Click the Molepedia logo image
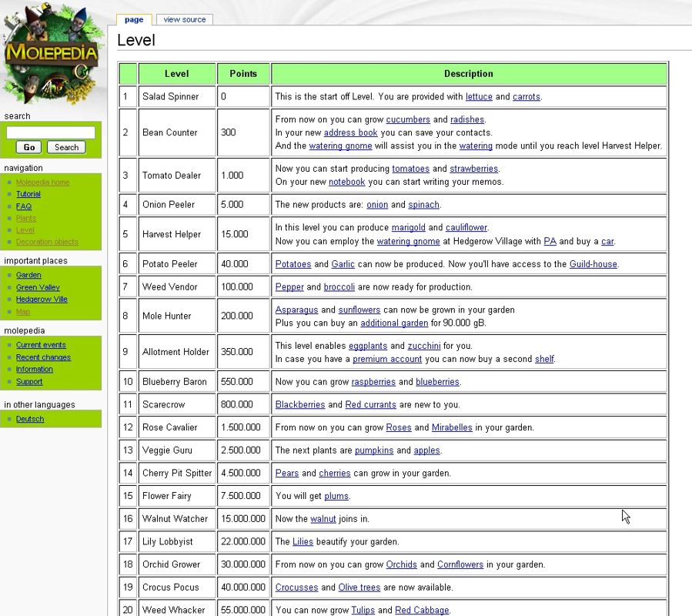692x616 pixels. tap(51, 55)
